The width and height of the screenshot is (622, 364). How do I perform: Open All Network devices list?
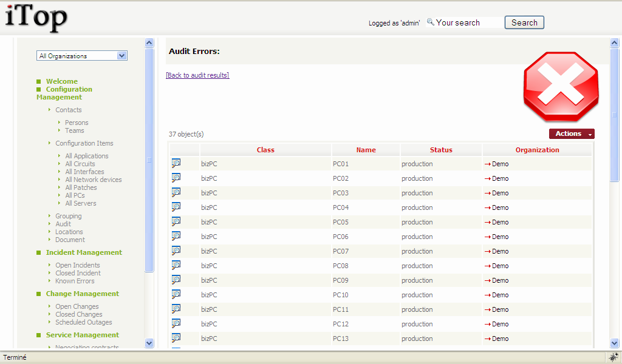pyautogui.click(x=93, y=180)
